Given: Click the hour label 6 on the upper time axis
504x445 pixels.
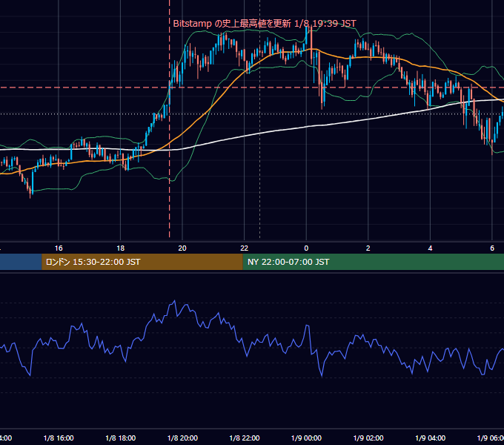Looking at the screenshot, I should (492, 248).
